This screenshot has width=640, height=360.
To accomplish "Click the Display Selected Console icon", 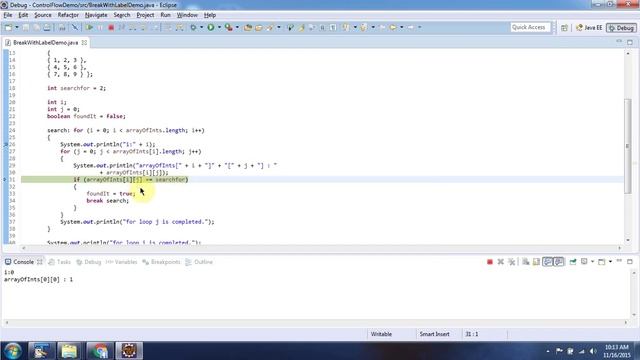I will tap(584, 262).
